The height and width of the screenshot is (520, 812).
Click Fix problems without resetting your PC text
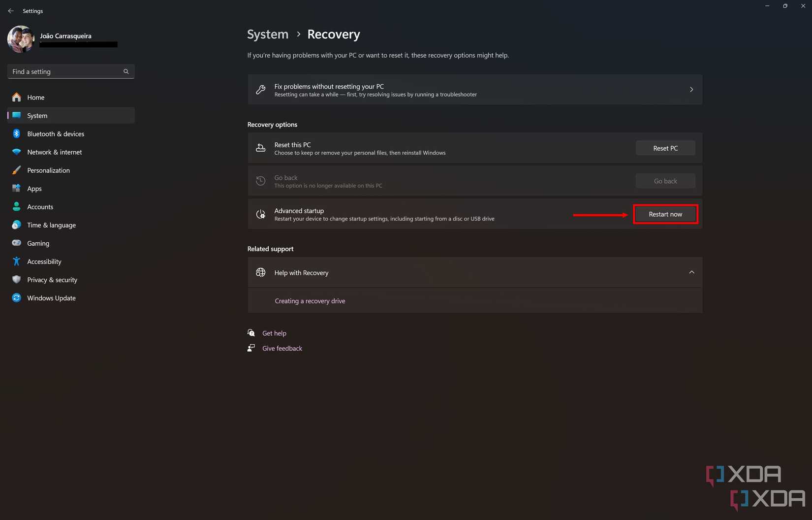click(x=329, y=86)
